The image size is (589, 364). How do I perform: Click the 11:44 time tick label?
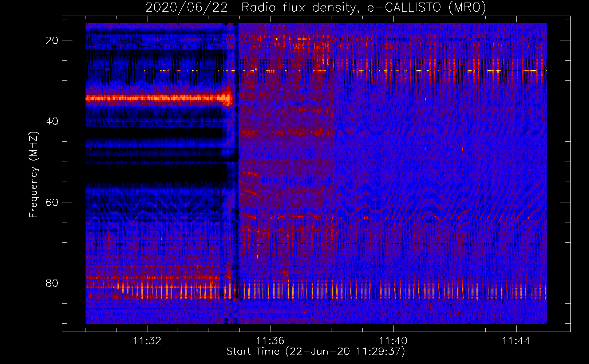[x=516, y=341]
